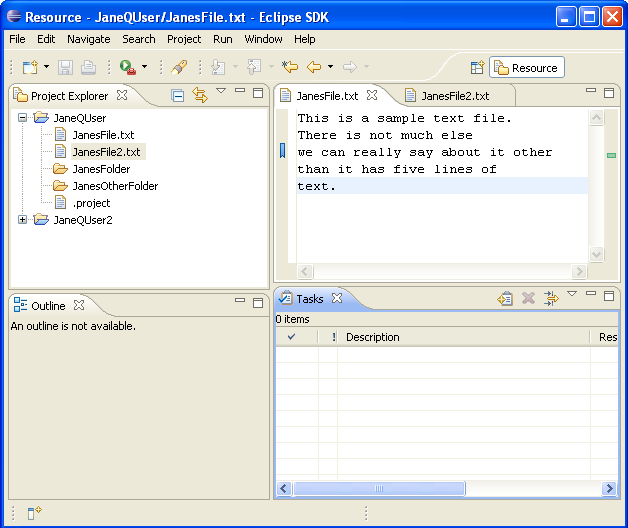Minimize the editor area
This screenshot has width=628, height=528.
tap(591, 91)
